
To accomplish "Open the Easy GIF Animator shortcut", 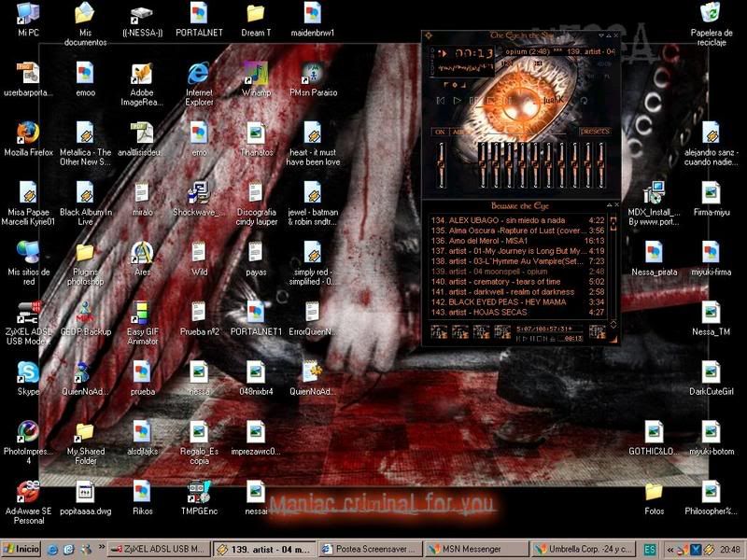I will [x=142, y=323].
